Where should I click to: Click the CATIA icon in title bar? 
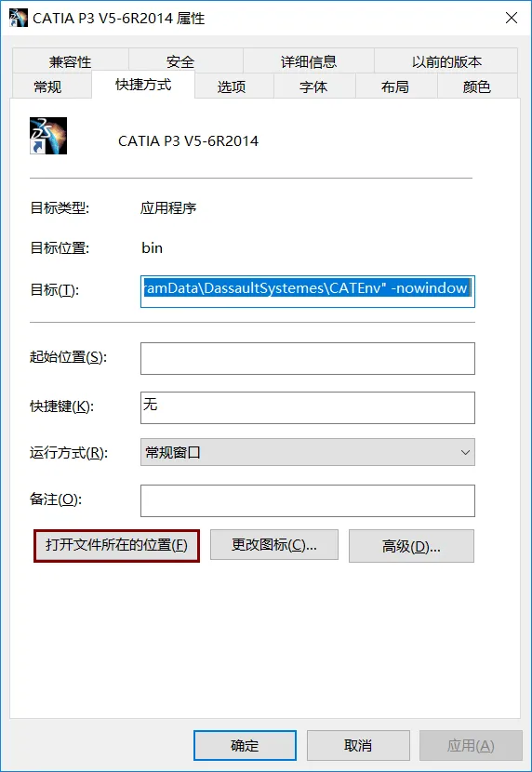19,18
